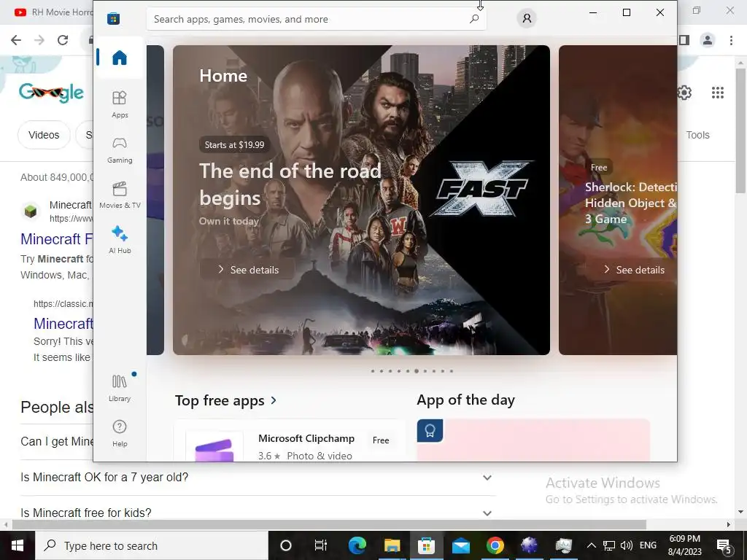
Task: Open the taskbar clock and date
Action: point(684,545)
